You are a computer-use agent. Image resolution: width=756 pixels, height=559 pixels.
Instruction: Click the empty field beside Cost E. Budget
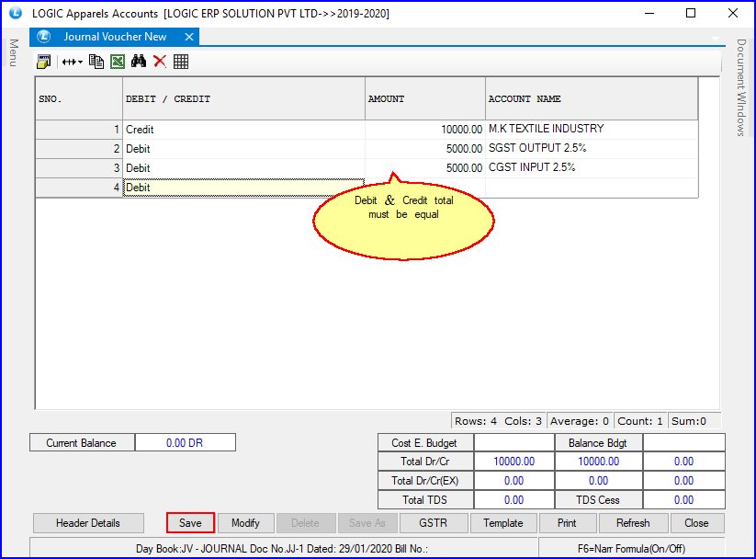tap(514, 442)
